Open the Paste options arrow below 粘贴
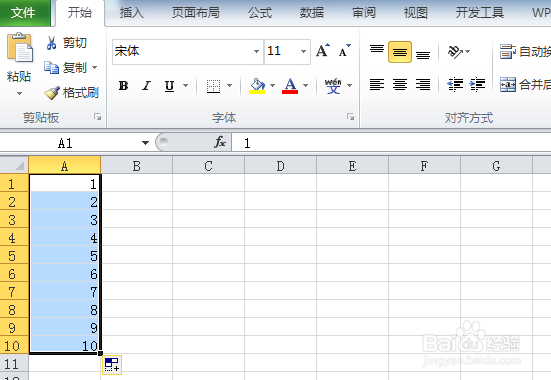The width and height of the screenshot is (551, 380). point(19,94)
